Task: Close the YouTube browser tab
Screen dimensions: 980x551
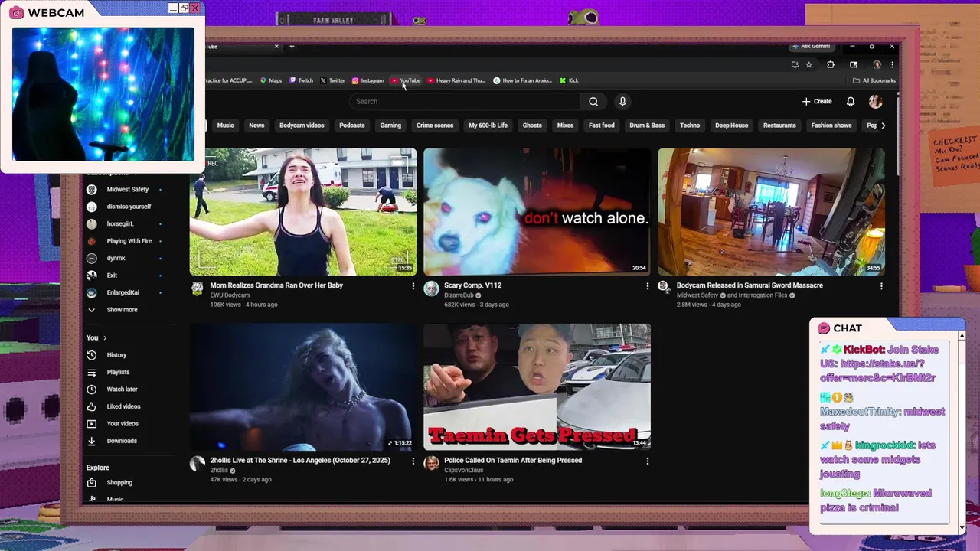Action: pos(276,47)
